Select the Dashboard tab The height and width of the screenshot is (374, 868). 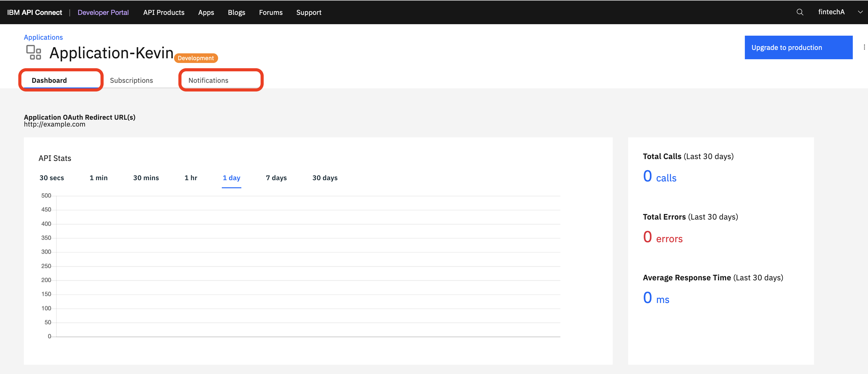[49, 81]
